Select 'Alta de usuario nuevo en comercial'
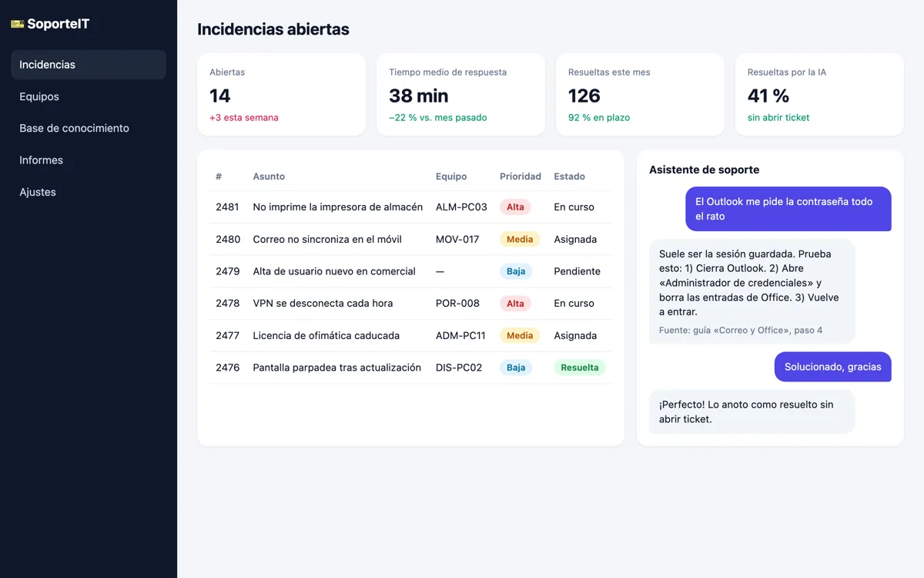 pos(334,271)
